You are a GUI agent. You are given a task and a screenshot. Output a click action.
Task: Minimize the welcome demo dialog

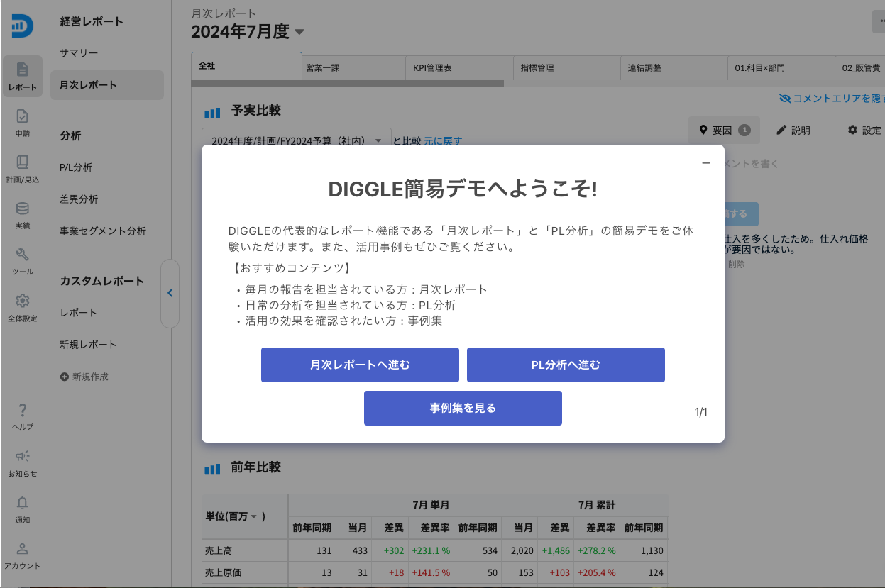point(705,163)
